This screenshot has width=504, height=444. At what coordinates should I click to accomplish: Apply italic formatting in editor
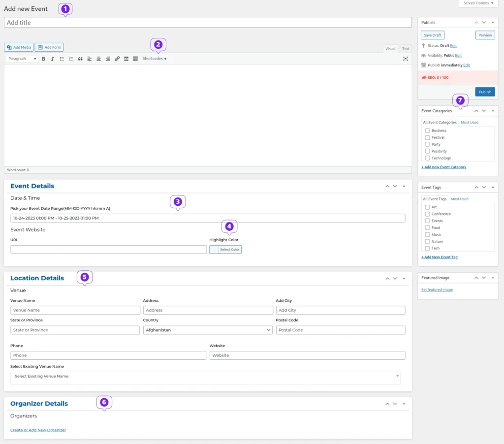[53, 59]
